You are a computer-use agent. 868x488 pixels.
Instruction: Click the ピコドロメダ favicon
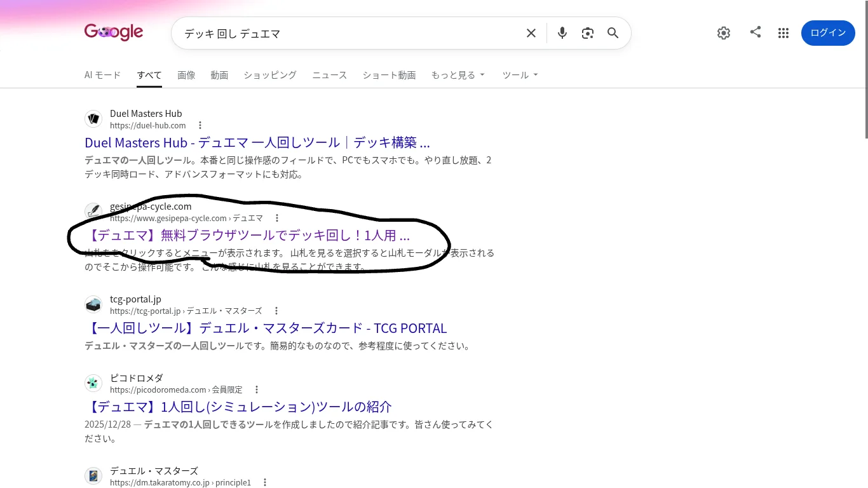[x=93, y=383]
